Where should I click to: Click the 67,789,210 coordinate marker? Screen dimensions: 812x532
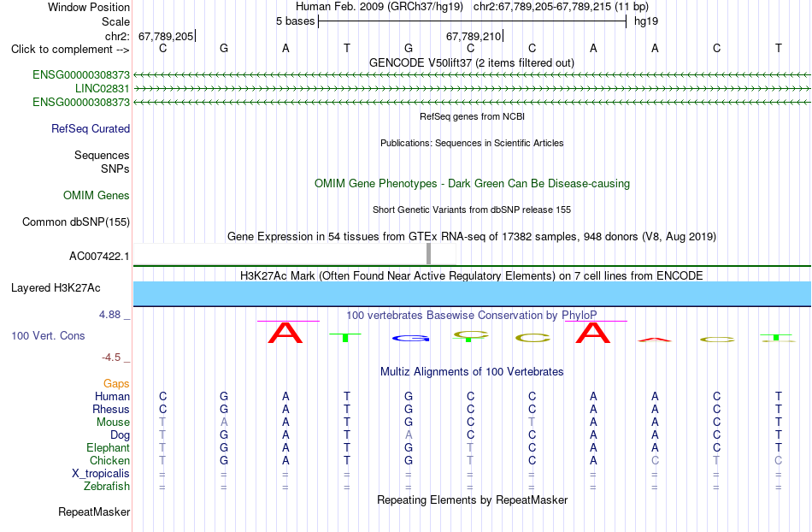coord(474,36)
